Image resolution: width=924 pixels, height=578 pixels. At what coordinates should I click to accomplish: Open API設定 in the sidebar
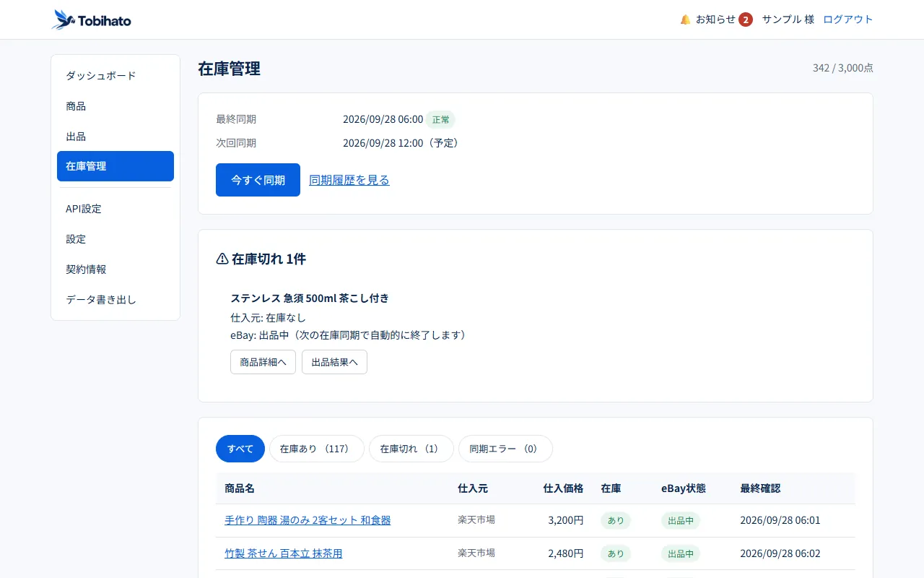point(115,209)
